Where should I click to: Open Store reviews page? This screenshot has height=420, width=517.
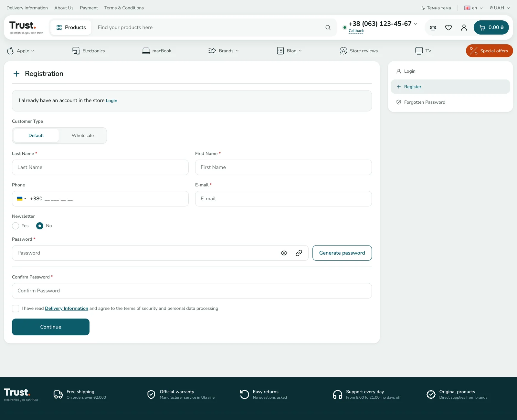pos(359,51)
